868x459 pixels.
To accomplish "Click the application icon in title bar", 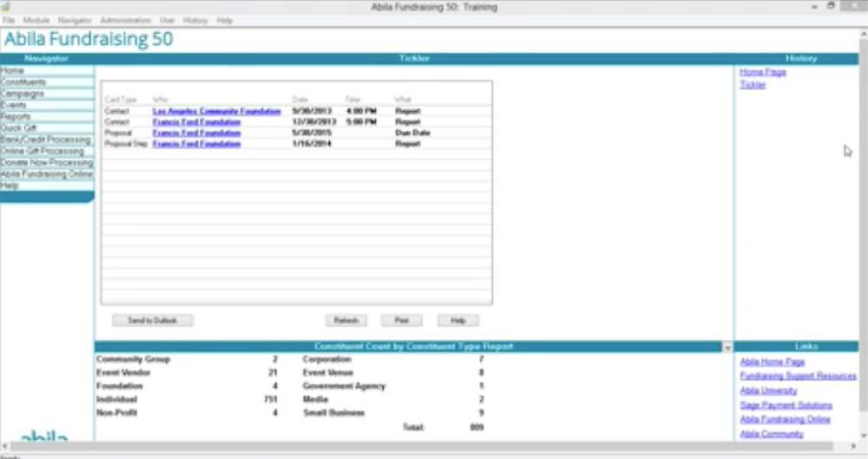I will tap(6, 6).
